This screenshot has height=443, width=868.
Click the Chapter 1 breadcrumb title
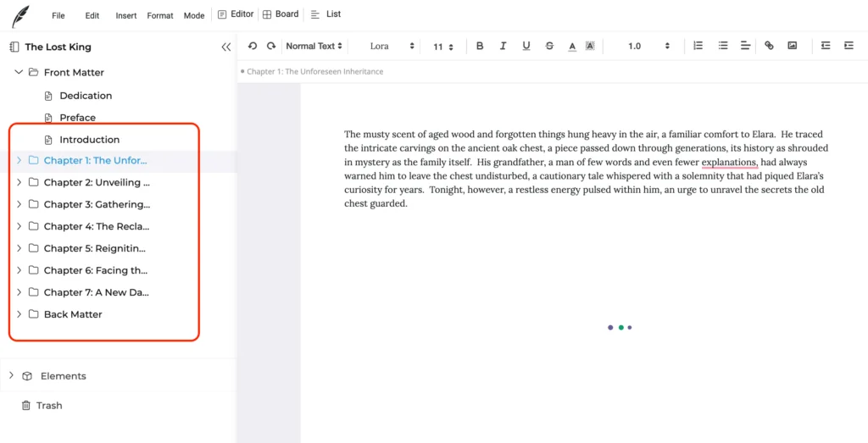click(315, 71)
